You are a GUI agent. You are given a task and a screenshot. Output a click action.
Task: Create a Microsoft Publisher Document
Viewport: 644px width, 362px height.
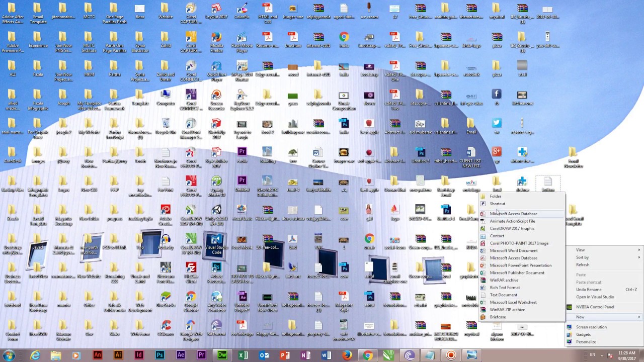coord(521,273)
